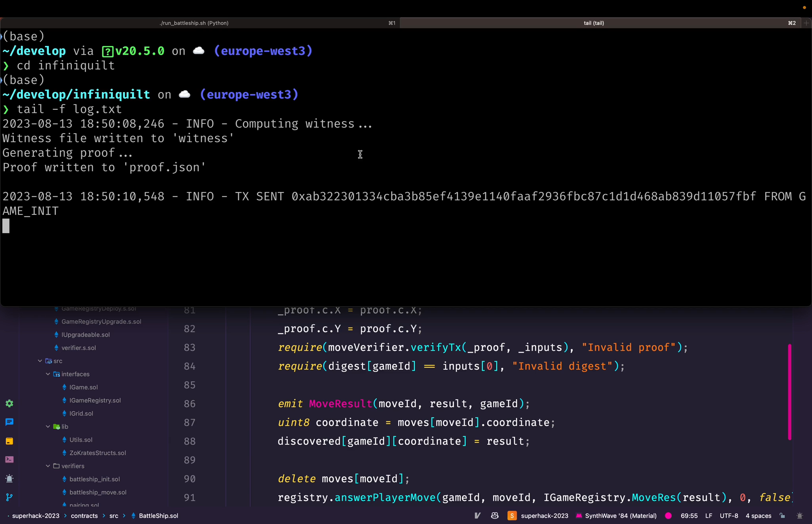This screenshot has height=524, width=812.
Task: Open IUpgradeable.sol file
Action: point(86,334)
